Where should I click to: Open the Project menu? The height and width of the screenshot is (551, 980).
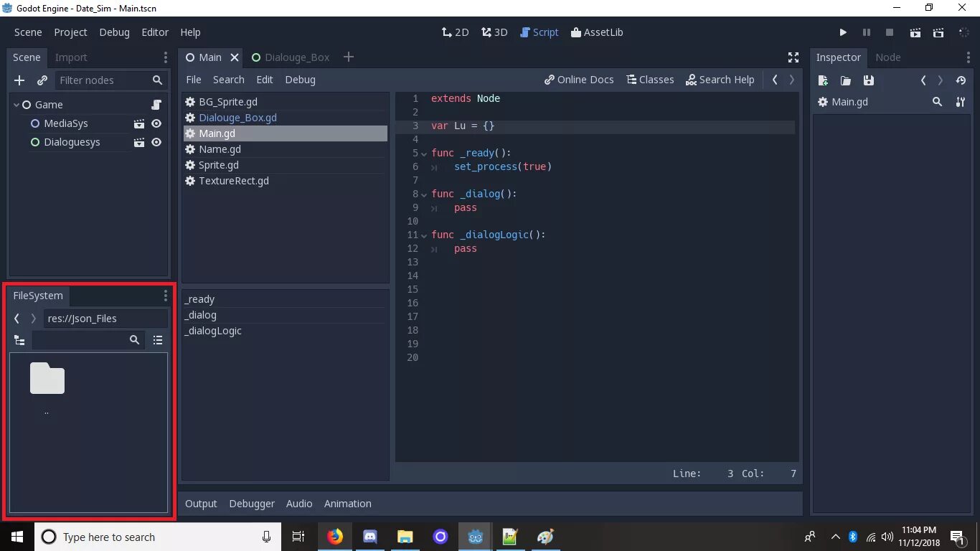(x=70, y=32)
